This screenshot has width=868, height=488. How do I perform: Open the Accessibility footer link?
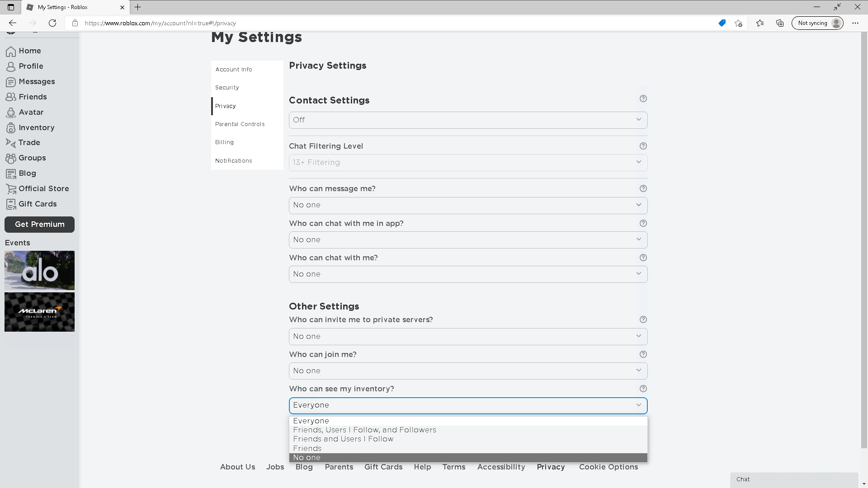pyautogui.click(x=501, y=467)
